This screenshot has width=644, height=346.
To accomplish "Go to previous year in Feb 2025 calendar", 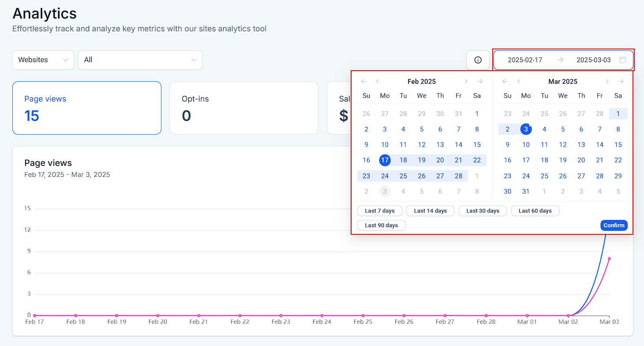I will pos(364,81).
